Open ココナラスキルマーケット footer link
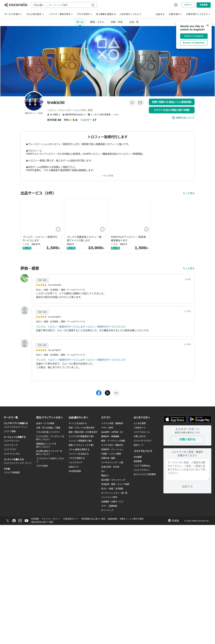Image resolution: width=215 pixels, height=644 pixels. [x=16, y=427]
